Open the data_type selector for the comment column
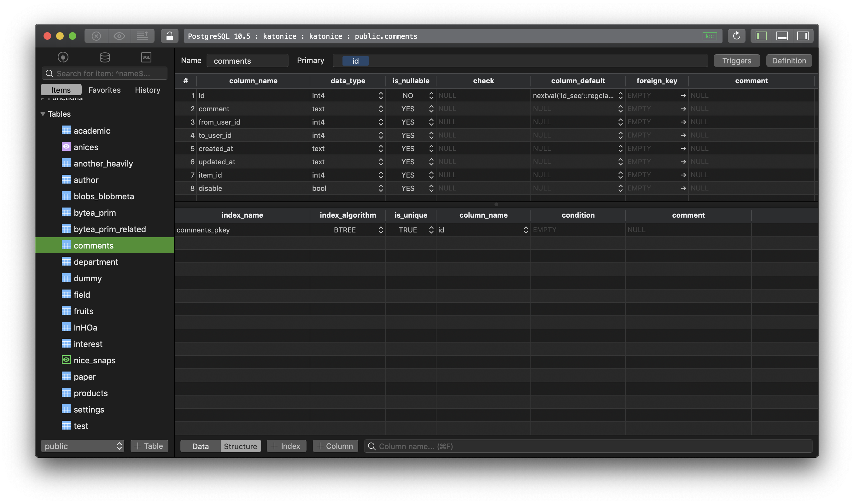 [381, 109]
